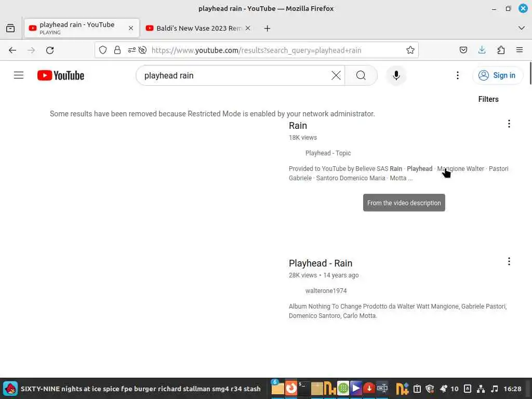View site security padlock info
The width and height of the screenshot is (532, 399).
pos(117,50)
